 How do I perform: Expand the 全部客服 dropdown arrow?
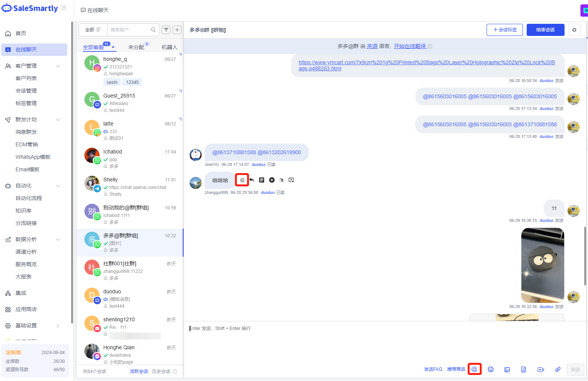(x=113, y=47)
